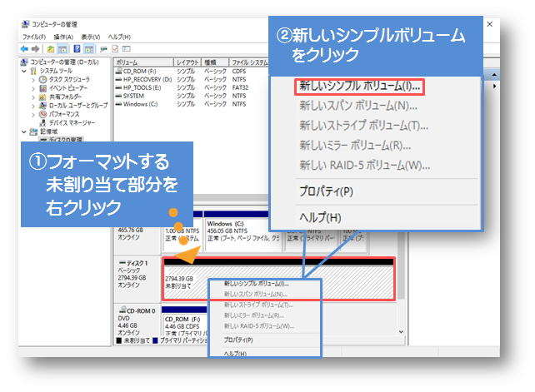535x392 pixels.
Task: Click the disk pane scrollbar down arrow
Action: [x=402, y=332]
